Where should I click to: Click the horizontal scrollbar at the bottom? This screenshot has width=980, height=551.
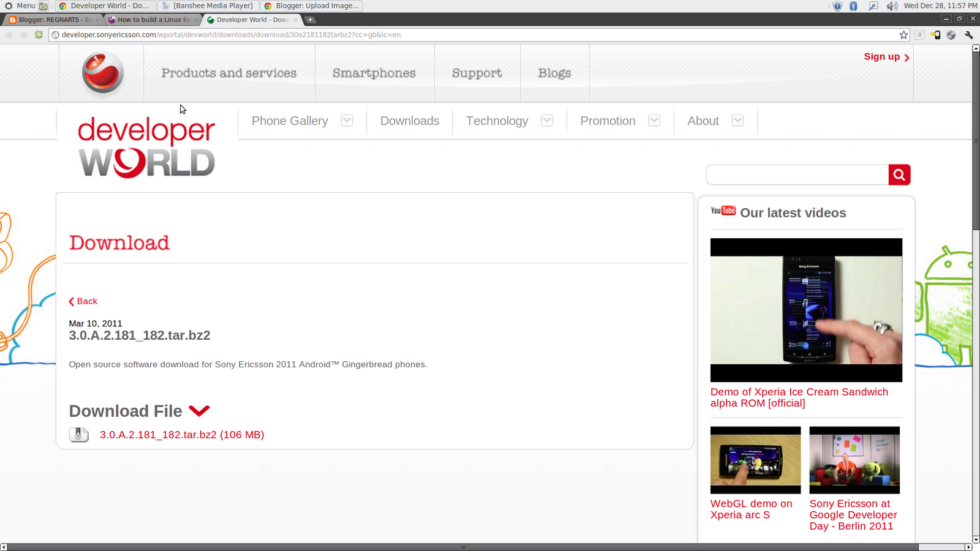click(463, 547)
